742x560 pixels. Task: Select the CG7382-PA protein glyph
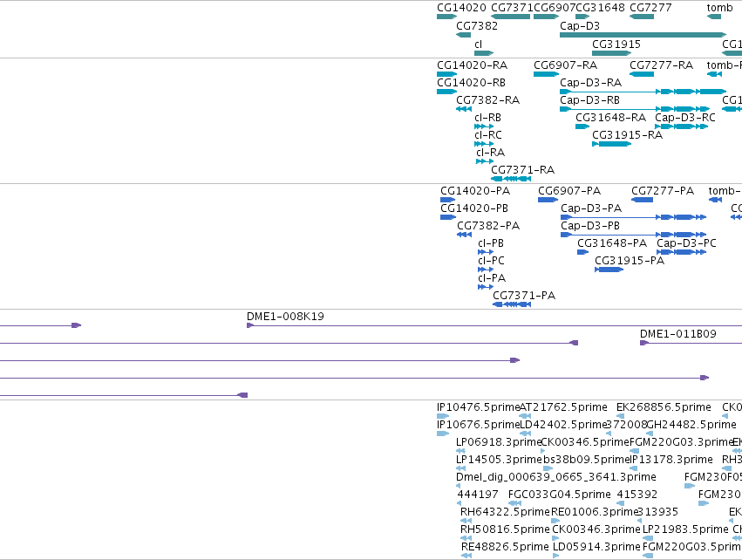click(464, 235)
